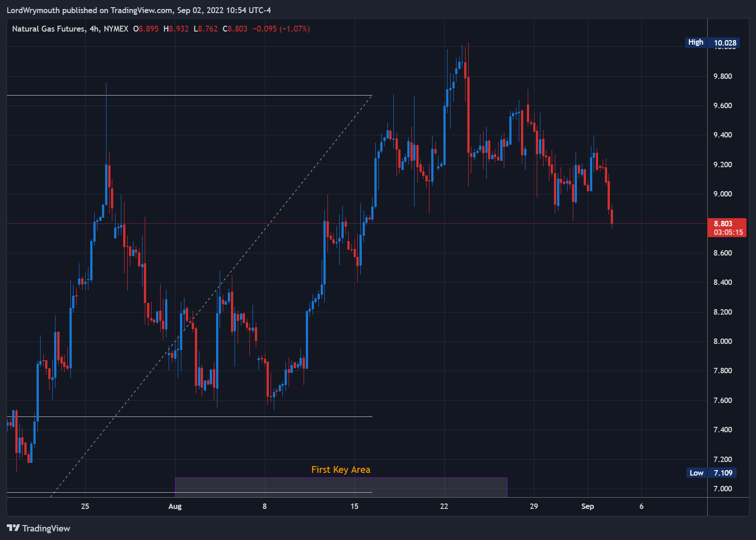The height and width of the screenshot is (540, 756).
Task: Click the '29' date label on time axis
Action: (x=534, y=506)
